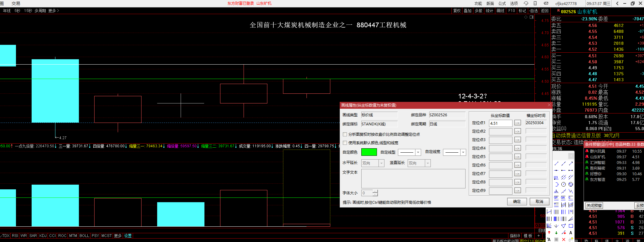Check use system default color and line

coord(345,143)
